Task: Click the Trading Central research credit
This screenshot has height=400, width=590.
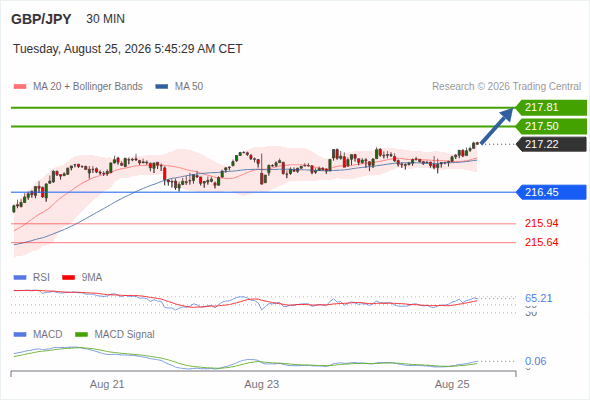Action: (x=506, y=87)
